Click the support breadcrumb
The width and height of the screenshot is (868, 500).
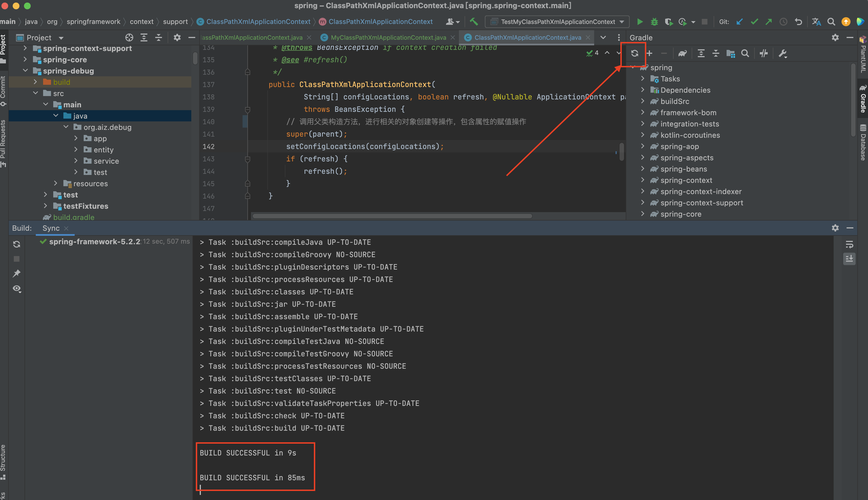click(x=175, y=22)
